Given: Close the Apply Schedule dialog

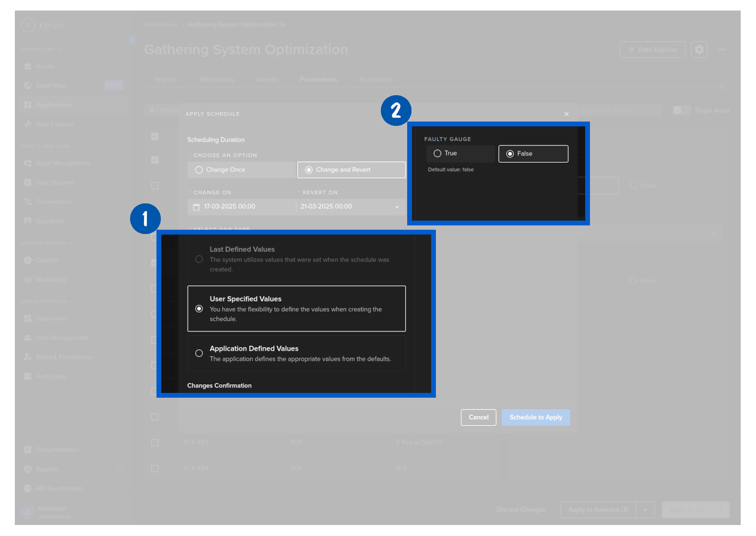Looking at the screenshot, I should 567,114.
